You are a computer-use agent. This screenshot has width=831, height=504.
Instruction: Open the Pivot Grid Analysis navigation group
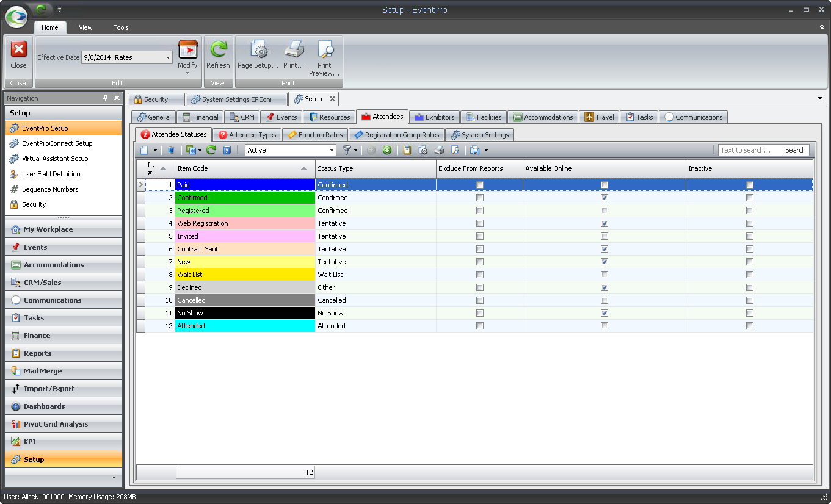tap(64, 424)
